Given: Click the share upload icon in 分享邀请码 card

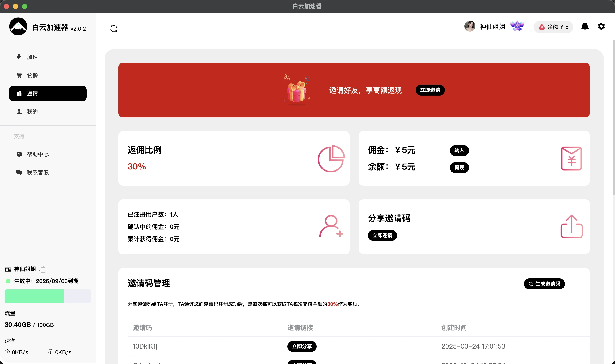Looking at the screenshot, I should (x=571, y=226).
